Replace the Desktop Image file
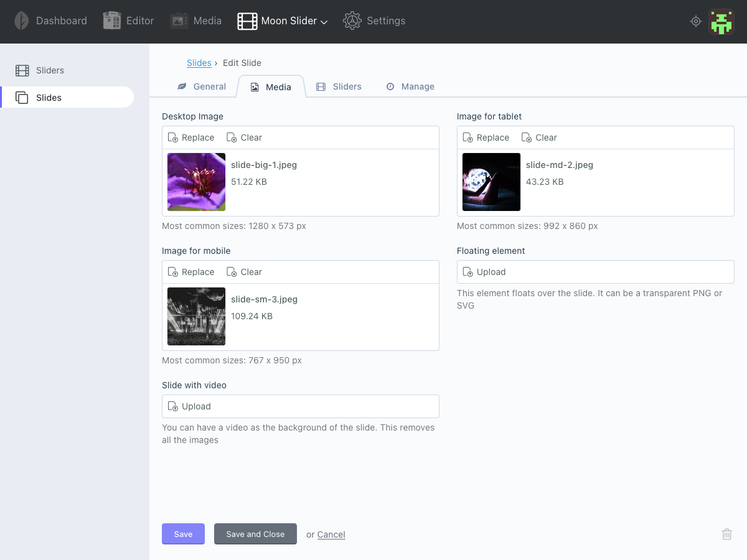The width and height of the screenshot is (747, 560). tap(191, 138)
